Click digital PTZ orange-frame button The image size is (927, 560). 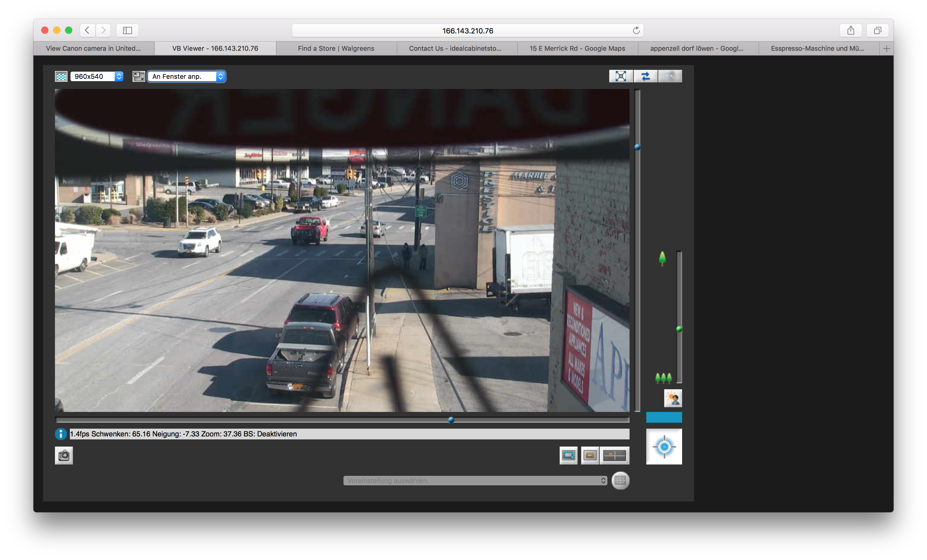590,456
